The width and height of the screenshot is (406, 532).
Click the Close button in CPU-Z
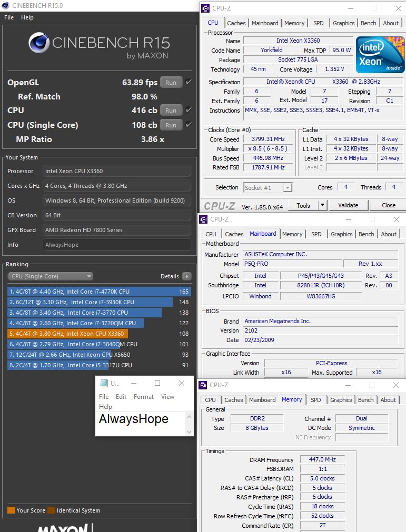click(388, 205)
